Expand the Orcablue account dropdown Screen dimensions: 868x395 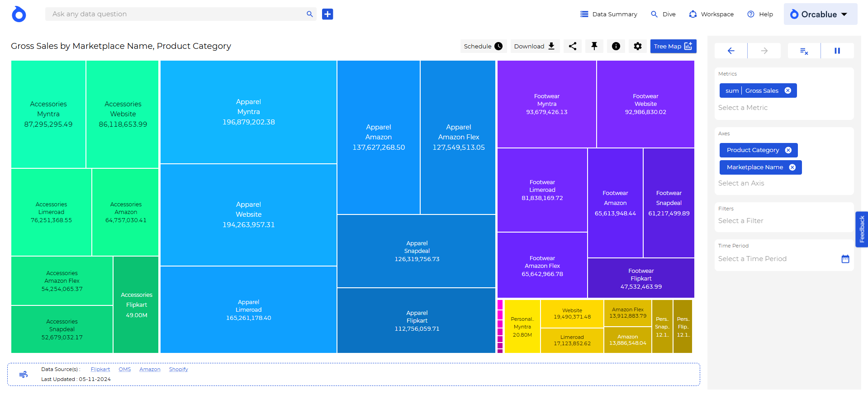[x=821, y=14]
